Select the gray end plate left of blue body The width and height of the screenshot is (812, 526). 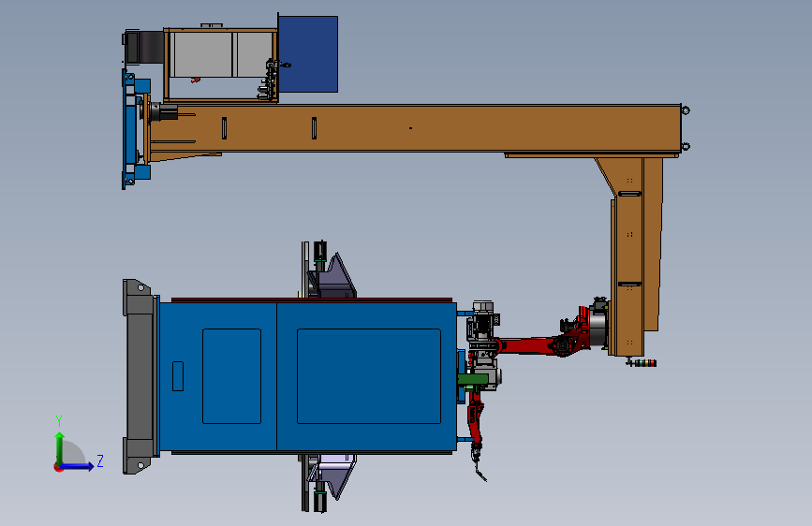point(139,376)
